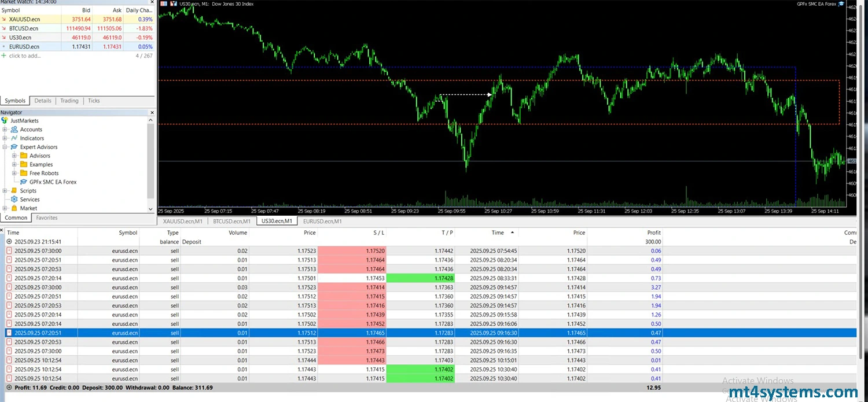Expand the Free Robots folder
The image size is (868, 402).
(14, 173)
